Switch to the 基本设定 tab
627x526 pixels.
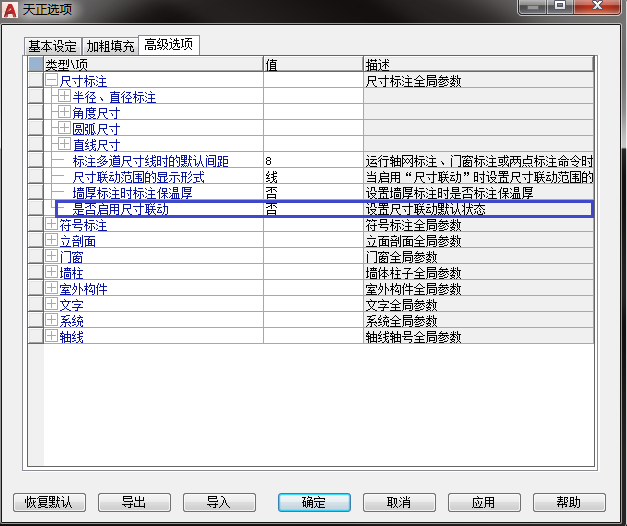(53, 46)
